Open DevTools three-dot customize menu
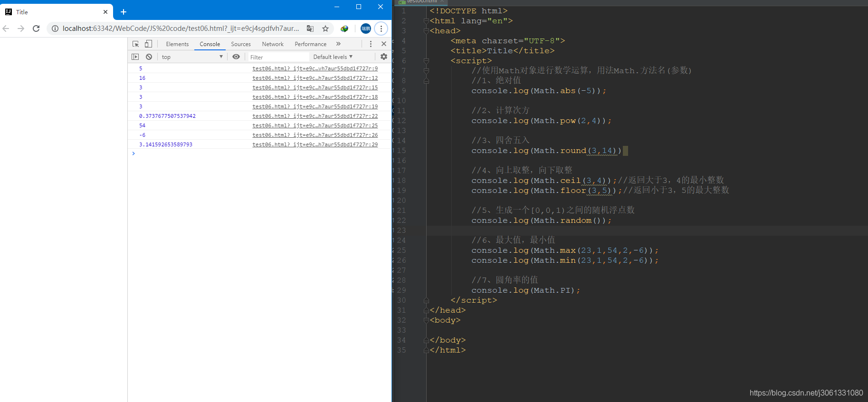Screen dimensions: 868x402 click(x=371, y=44)
